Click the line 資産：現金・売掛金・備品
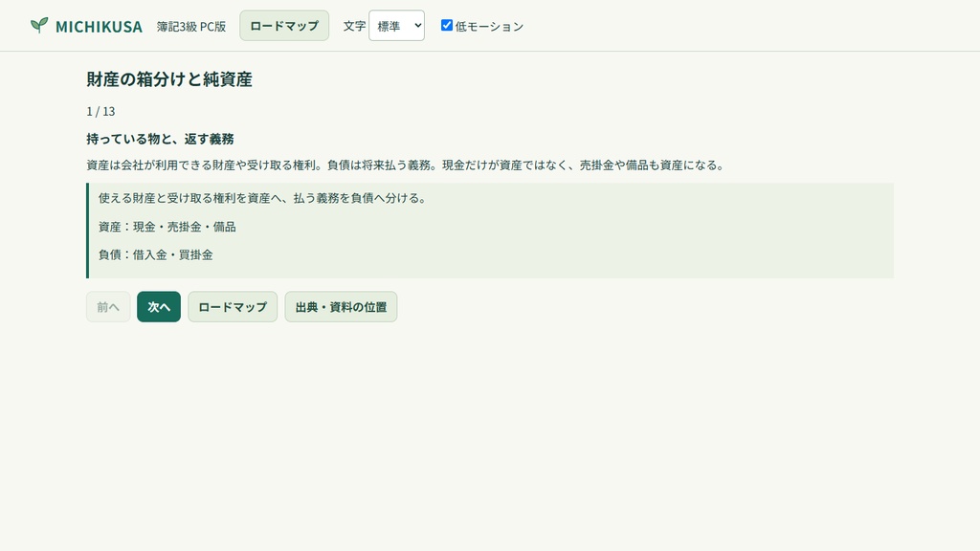Image resolution: width=980 pixels, height=551 pixels. 167,227
